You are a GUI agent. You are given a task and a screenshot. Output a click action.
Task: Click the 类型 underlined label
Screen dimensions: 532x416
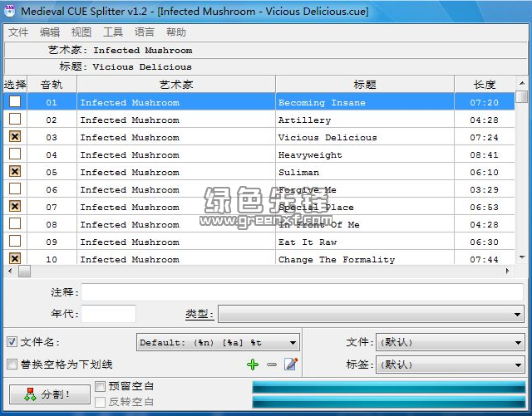pos(199,315)
